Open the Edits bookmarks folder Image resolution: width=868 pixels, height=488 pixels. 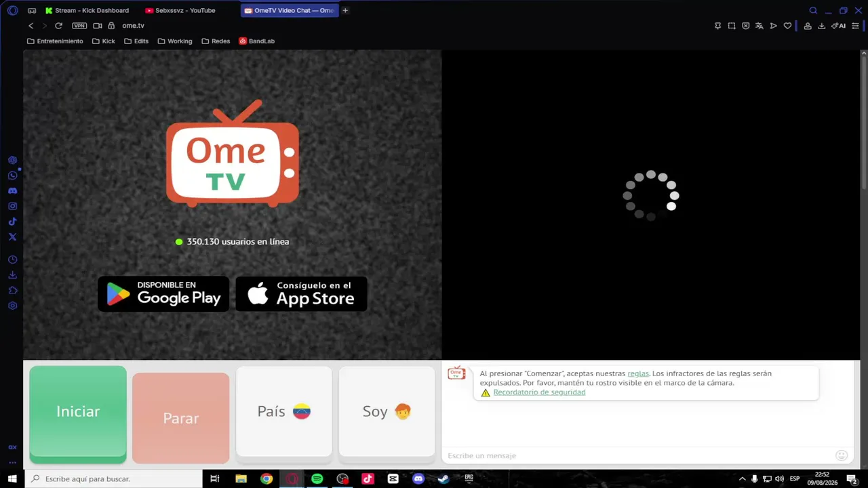136,41
